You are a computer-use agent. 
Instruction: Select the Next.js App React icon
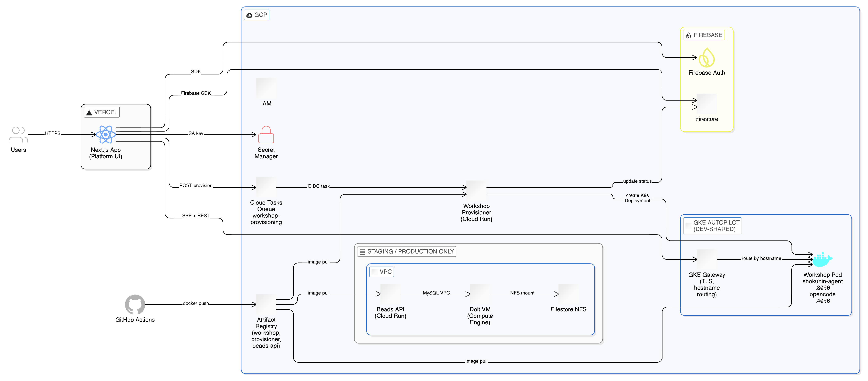point(105,135)
